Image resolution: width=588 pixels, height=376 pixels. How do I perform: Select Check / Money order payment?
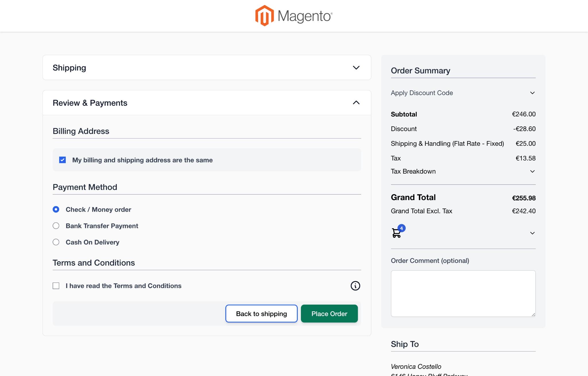56,210
